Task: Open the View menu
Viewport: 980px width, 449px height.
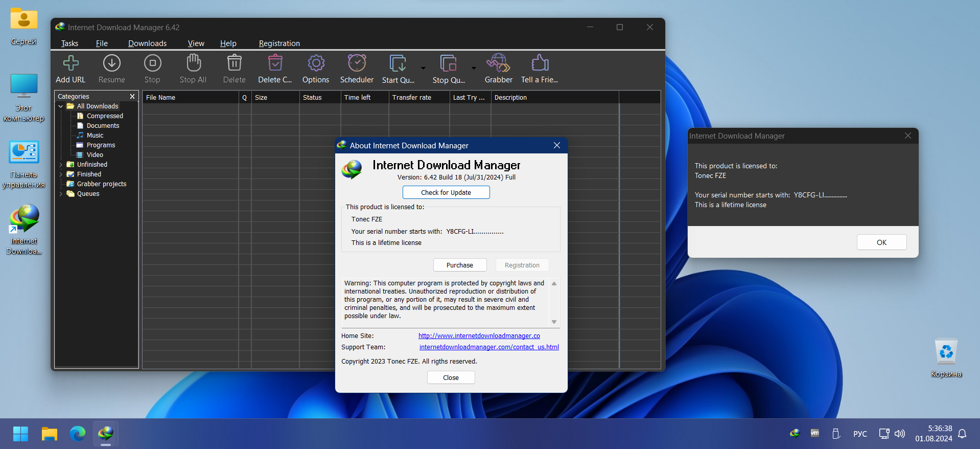Action: pyautogui.click(x=196, y=43)
